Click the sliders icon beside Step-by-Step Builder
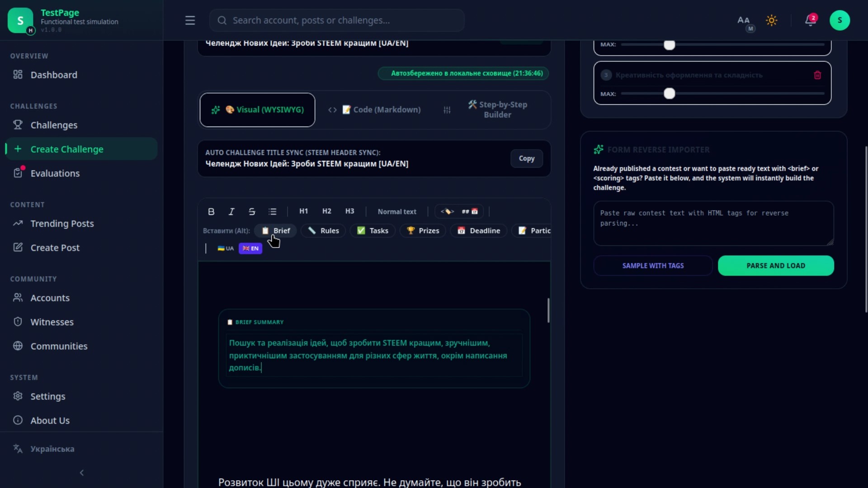Image resolution: width=868 pixels, height=488 pixels. [x=447, y=110]
